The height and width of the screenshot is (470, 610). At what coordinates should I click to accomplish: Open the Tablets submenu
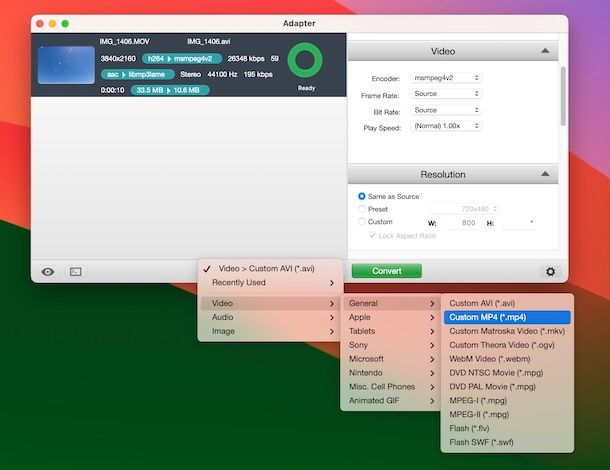pos(391,331)
